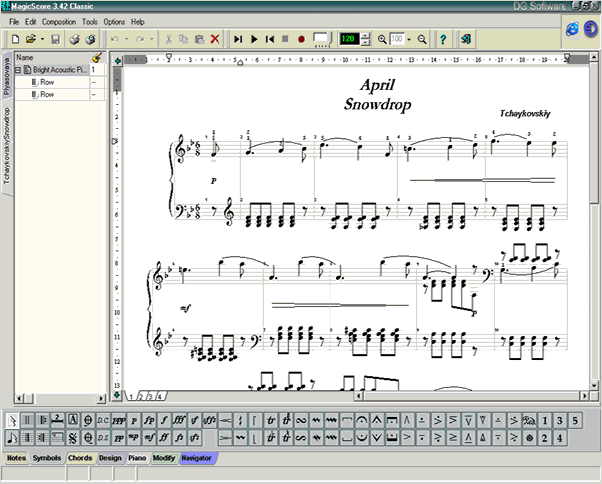Delete selection with the red X icon
The width and height of the screenshot is (602, 484).
[215, 39]
